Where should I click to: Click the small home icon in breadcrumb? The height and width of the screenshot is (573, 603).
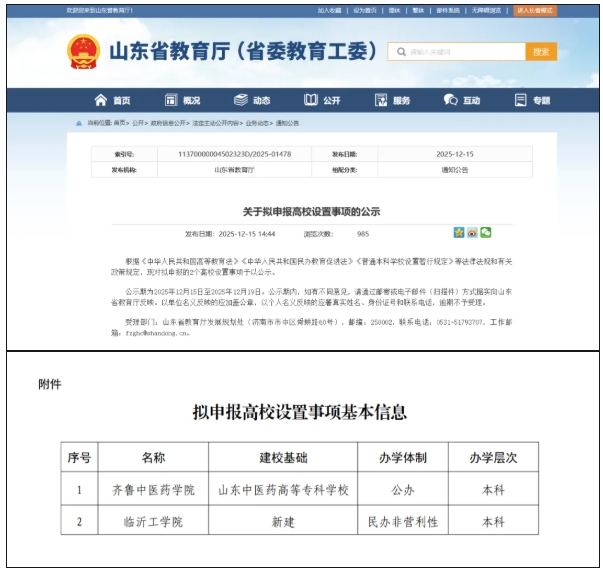(x=79, y=123)
